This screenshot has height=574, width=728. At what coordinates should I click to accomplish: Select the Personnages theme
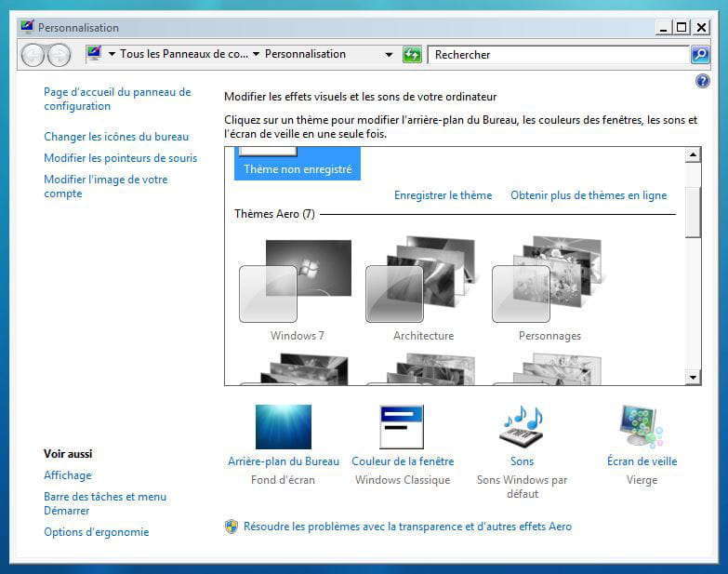549,288
